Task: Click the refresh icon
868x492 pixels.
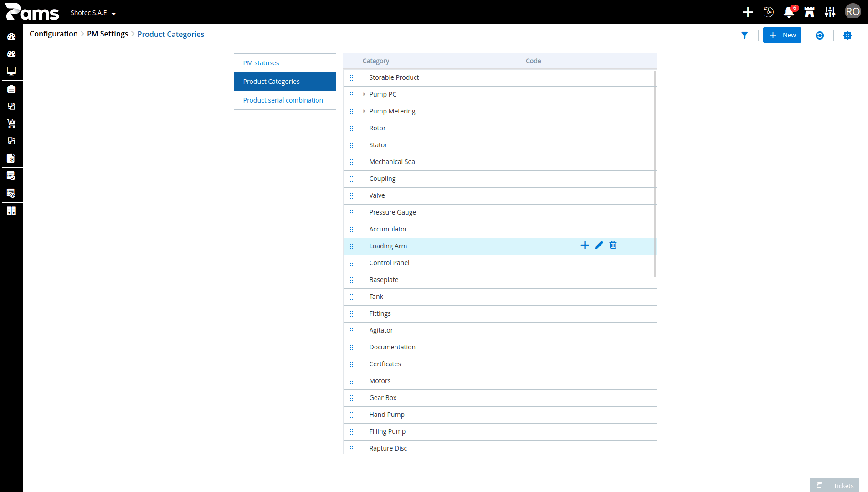Action: click(x=820, y=35)
